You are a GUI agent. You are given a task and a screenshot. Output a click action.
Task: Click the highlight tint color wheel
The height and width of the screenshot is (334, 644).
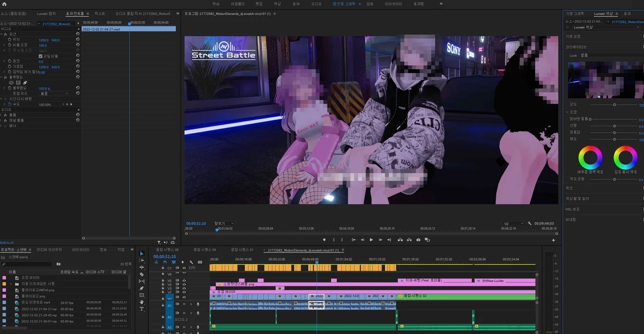pyautogui.click(x=626, y=158)
